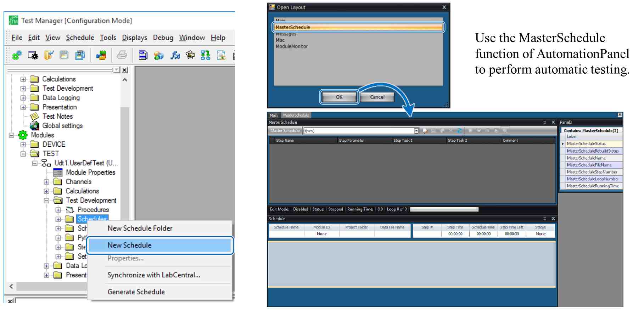
Task: Click Cancel in Open Layout dialog
Action: click(x=377, y=97)
